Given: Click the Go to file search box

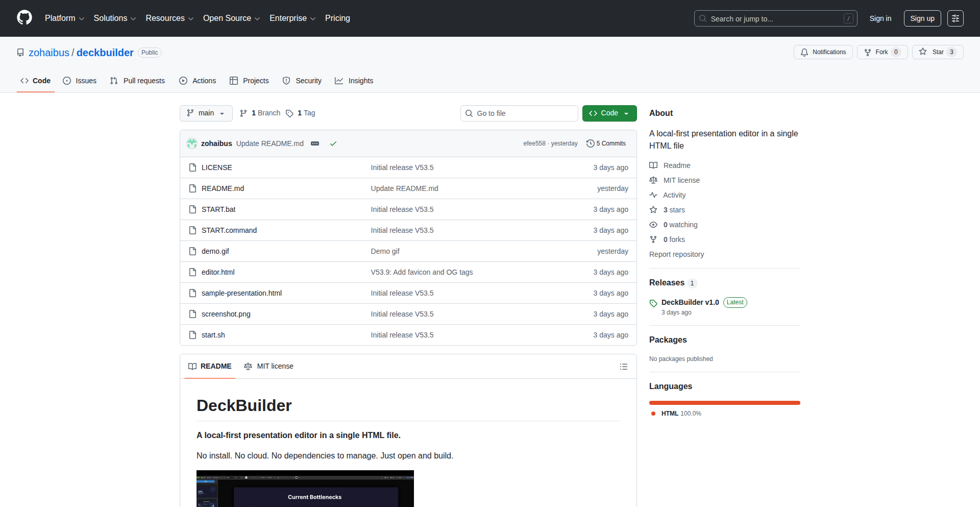Looking at the screenshot, I should click(x=519, y=113).
